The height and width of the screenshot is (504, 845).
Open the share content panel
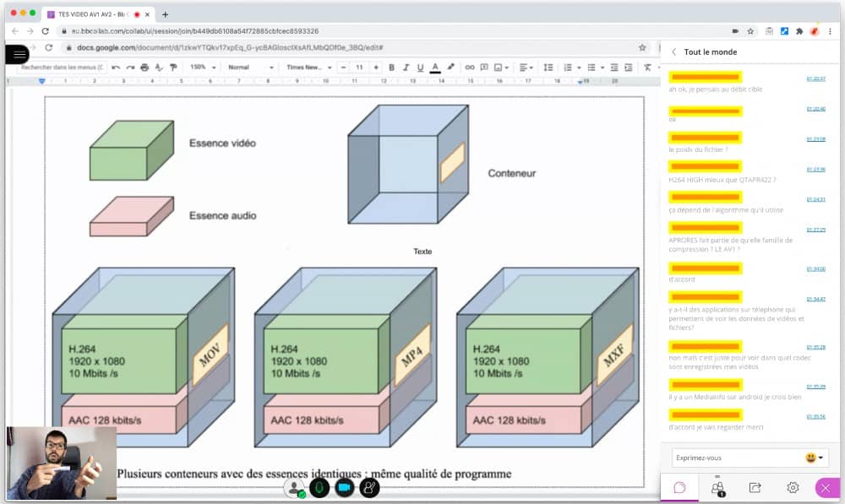coord(755,487)
